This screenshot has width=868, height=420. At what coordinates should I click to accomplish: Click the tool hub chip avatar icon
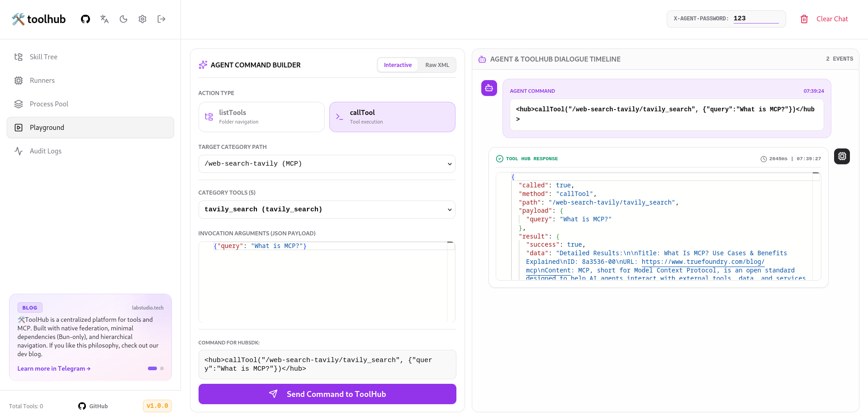tap(842, 156)
